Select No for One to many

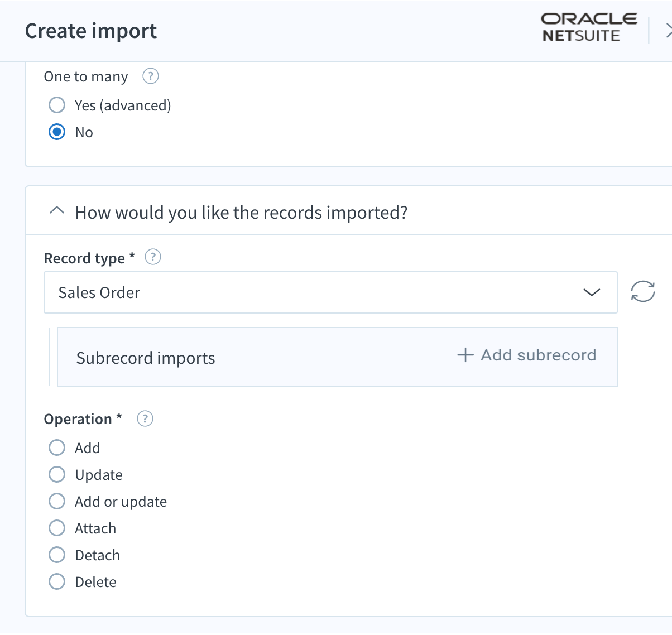click(x=56, y=132)
